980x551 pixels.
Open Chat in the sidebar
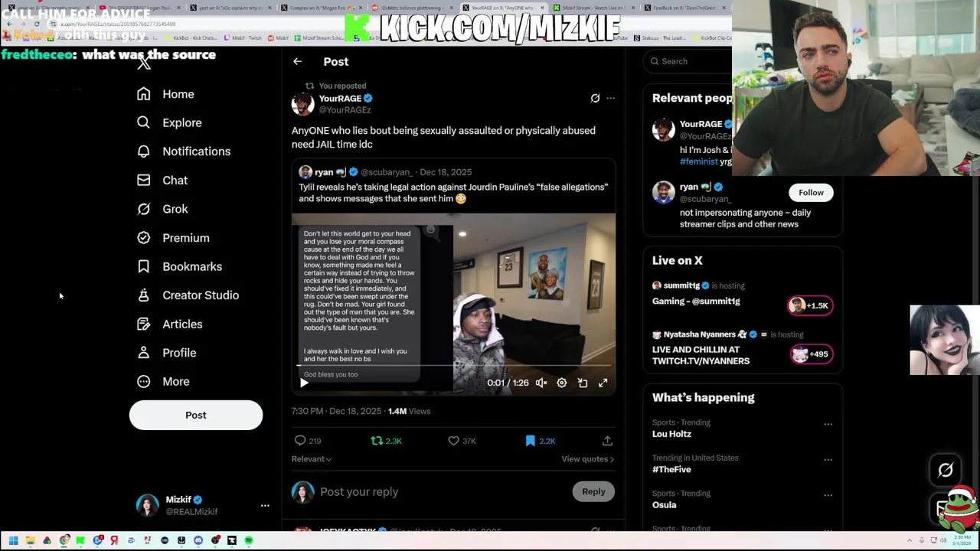pos(162,181)
